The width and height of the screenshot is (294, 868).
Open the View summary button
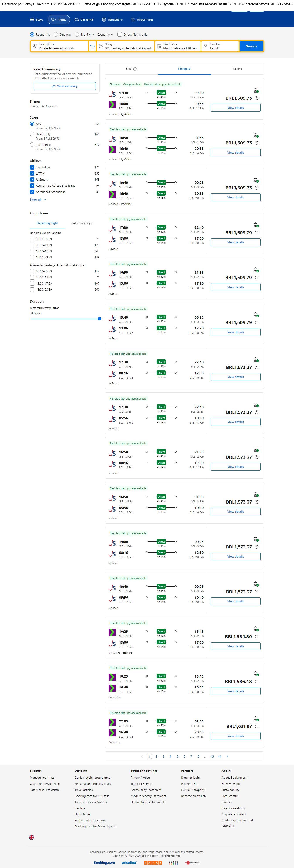tap(64, 86)
